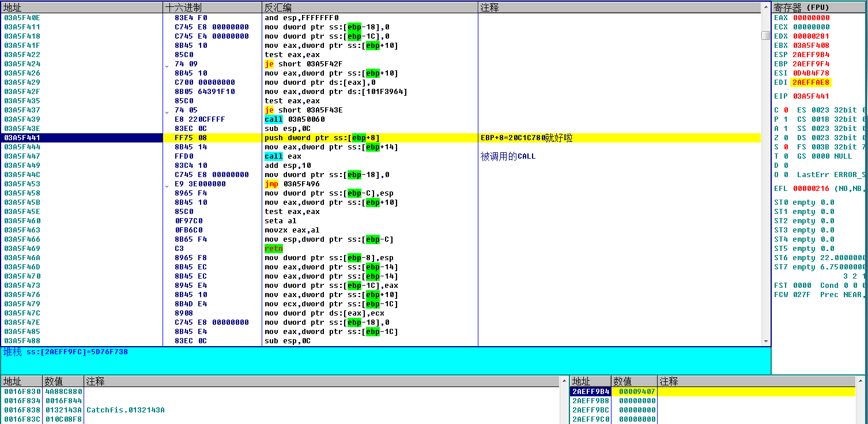Click the FS segment register value 003B
This screenshot has width=868, height=424.
click(x=820, y=147)
